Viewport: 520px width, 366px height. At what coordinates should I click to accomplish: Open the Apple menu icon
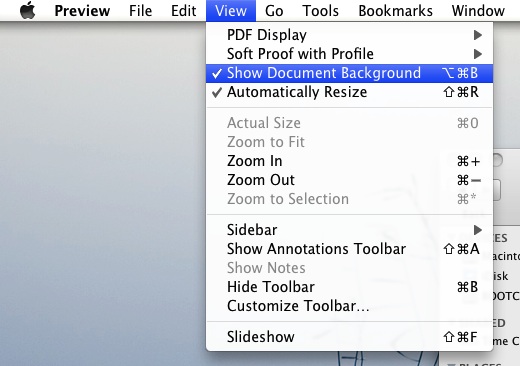(x=28, y=10)
